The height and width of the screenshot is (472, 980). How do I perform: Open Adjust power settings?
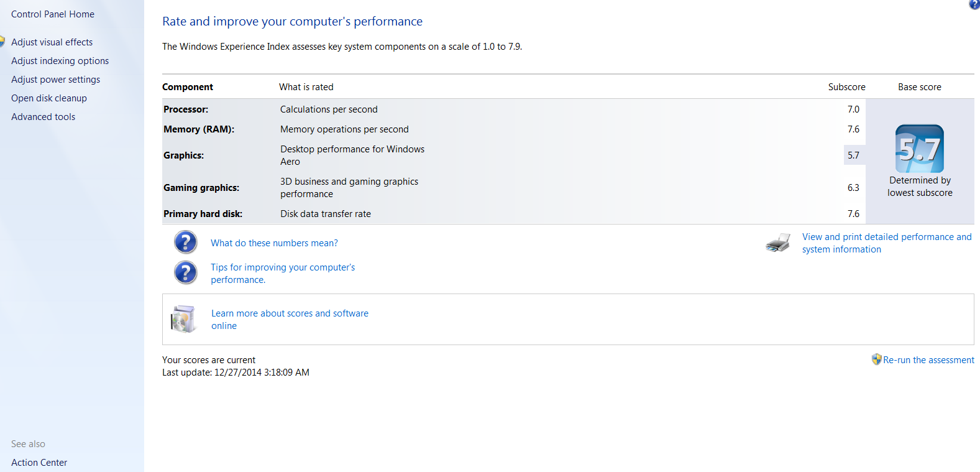pyautogui.click(x=55, y=80)
